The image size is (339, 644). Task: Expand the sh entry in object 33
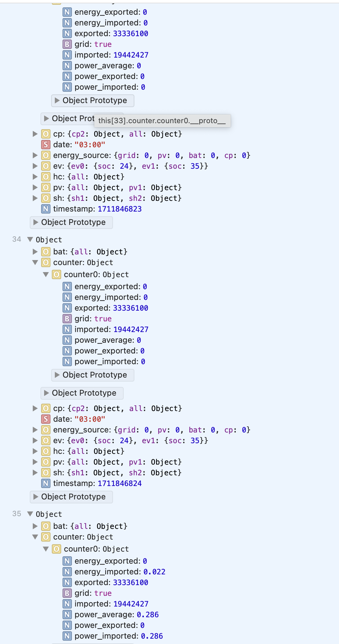pyautogui.click(x=35, y=198)
